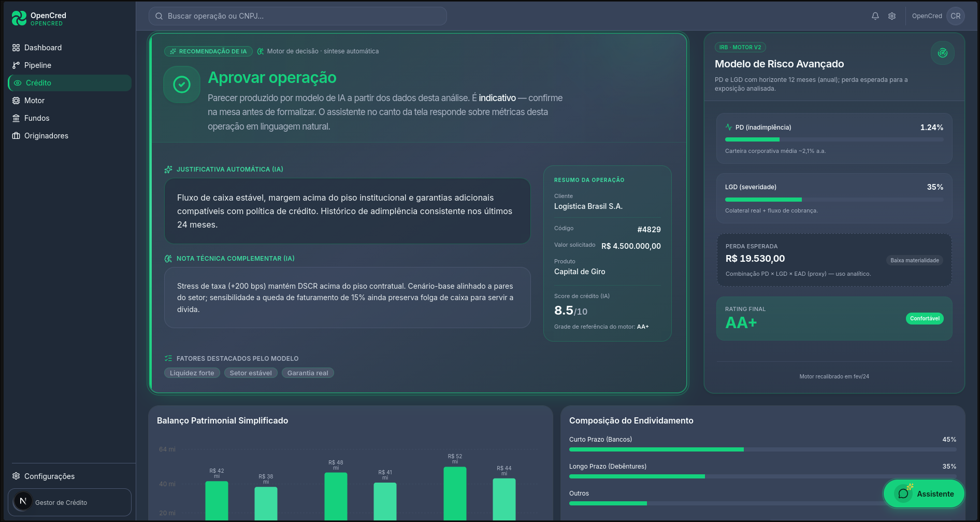Select the Garantia real tag
This screenshot has width=980, height=522.
(x=308, y=373)
